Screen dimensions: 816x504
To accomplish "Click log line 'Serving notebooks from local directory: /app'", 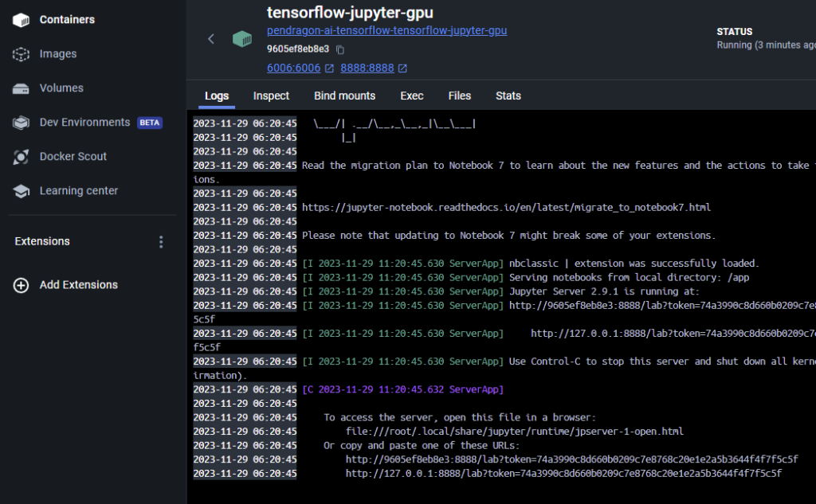I will click(x=629, y=278).
